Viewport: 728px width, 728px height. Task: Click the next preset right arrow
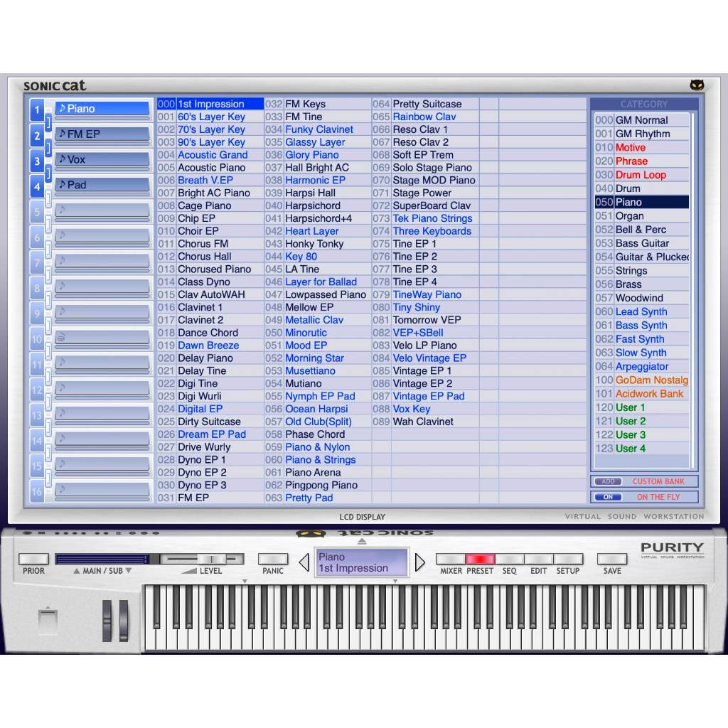click(419, 562)
